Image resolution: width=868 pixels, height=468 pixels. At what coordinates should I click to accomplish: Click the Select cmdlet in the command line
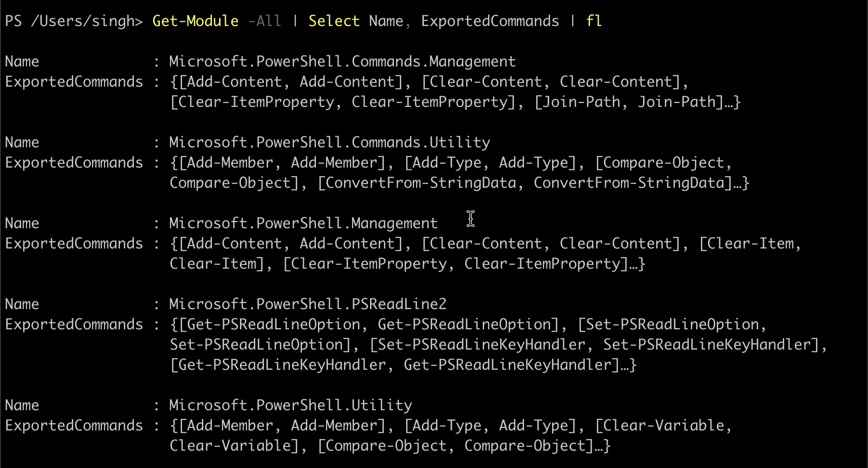334,21
